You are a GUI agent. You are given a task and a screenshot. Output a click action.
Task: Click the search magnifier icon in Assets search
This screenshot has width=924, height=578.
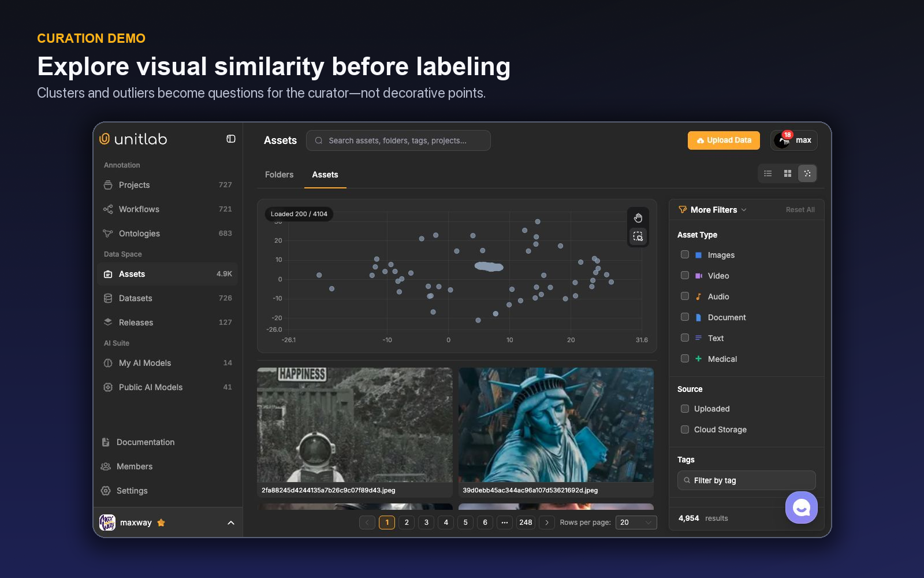319,140
